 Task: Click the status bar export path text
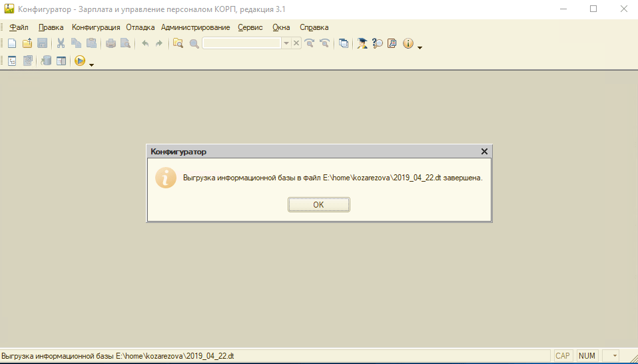pos(118,356)
